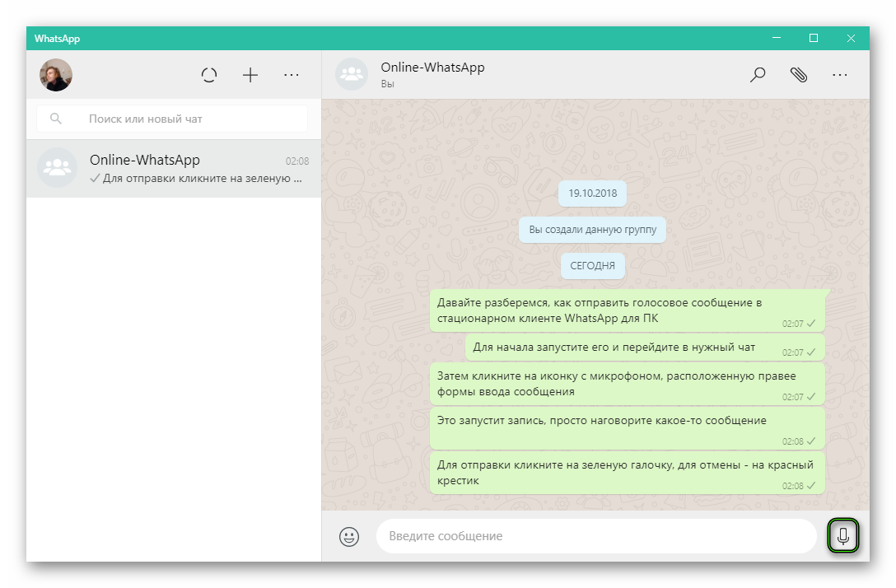Image resolution: width=896 pixels, height=588 pixels.
Task: Click the 'СЕГОДНЯ' date label
Action: (x=593, y=266)
